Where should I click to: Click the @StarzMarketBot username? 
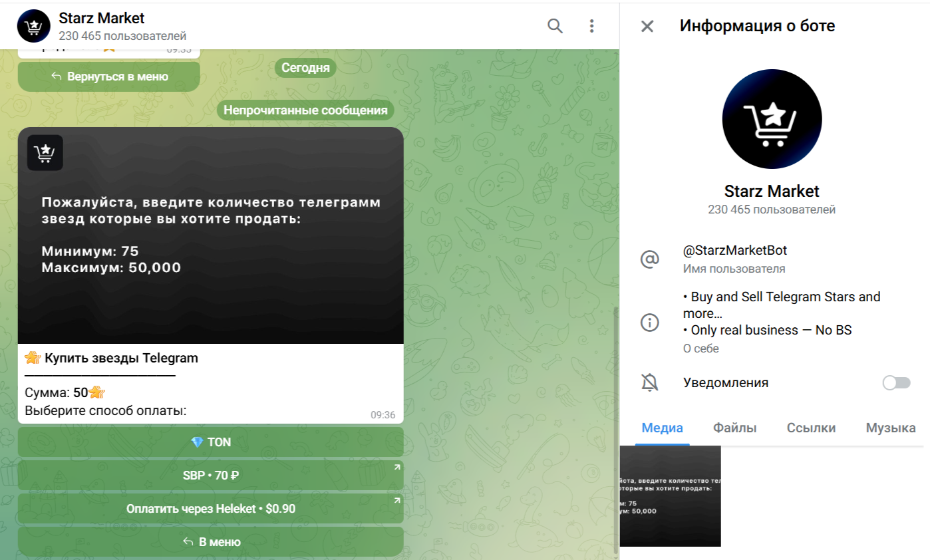coord(735,251)
